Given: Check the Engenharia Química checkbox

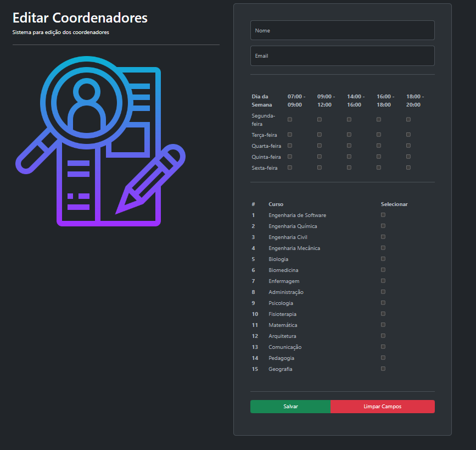Looking at the screenshot, I should (x=383, y=226).
